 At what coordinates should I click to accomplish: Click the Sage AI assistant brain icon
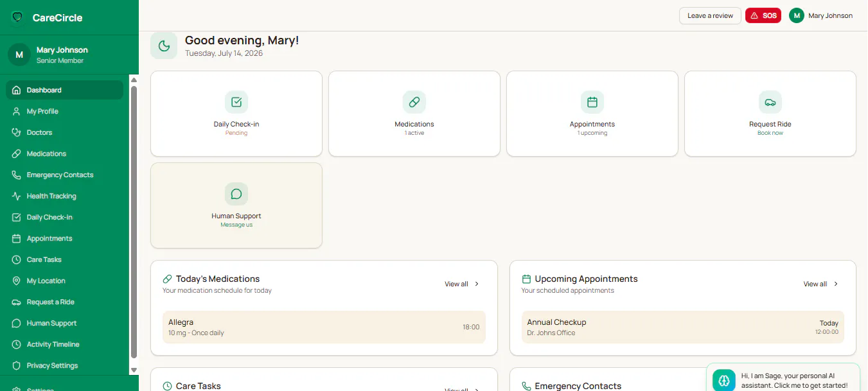(x=724, y=381)
